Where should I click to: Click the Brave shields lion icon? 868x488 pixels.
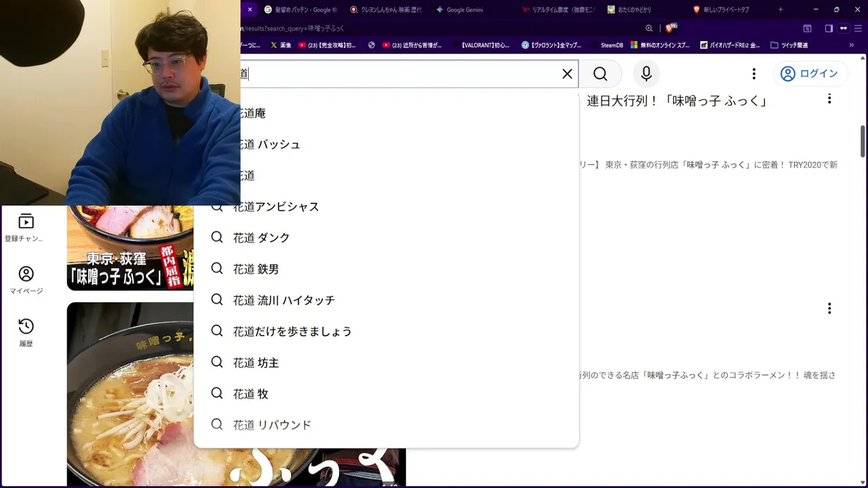[x=671, y=28]
